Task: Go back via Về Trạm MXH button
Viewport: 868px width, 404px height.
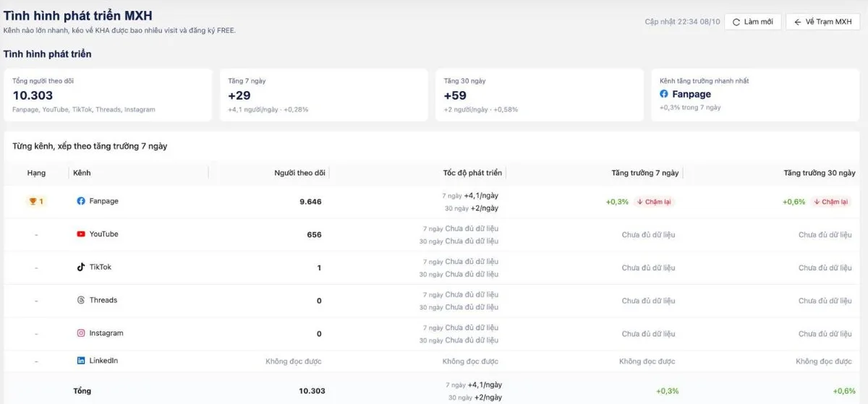Action: click(x=822, y=22)
